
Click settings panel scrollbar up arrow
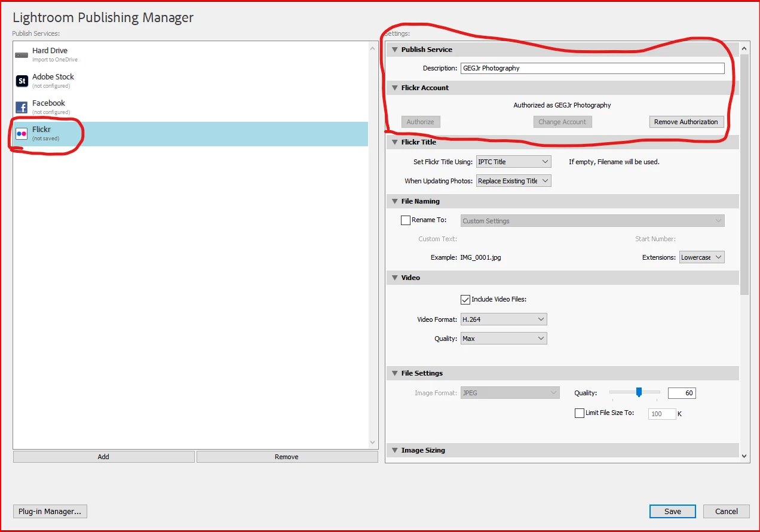[x=744, y=49]
